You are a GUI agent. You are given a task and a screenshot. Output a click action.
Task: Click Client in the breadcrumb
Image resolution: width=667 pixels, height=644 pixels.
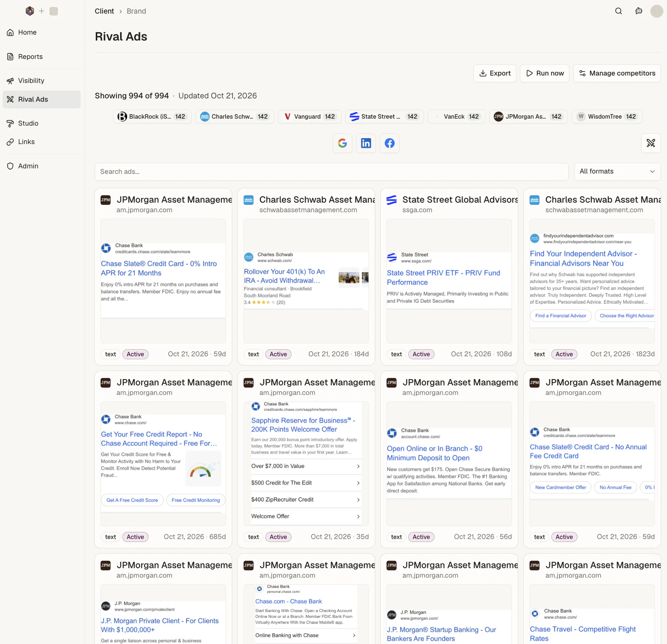(104, 11)
